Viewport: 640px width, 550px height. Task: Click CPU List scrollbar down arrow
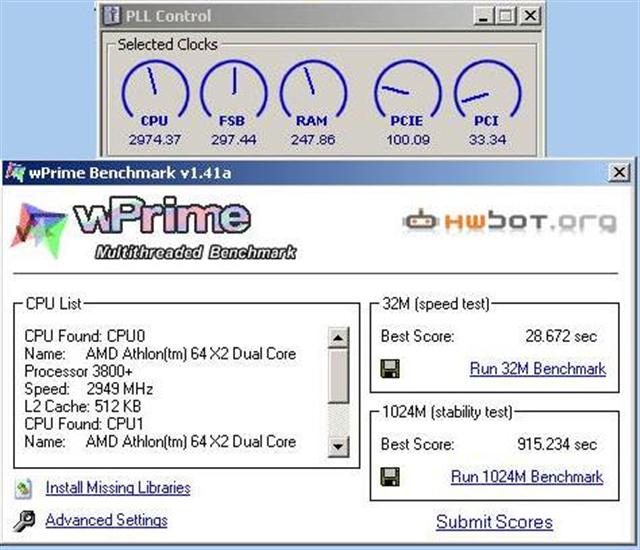338,447
